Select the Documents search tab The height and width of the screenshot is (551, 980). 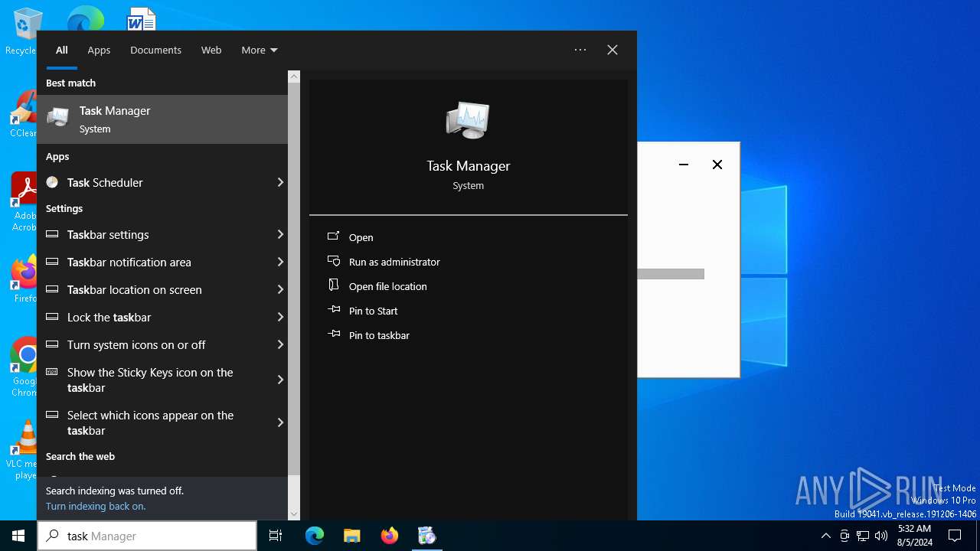tap(155, 50)
